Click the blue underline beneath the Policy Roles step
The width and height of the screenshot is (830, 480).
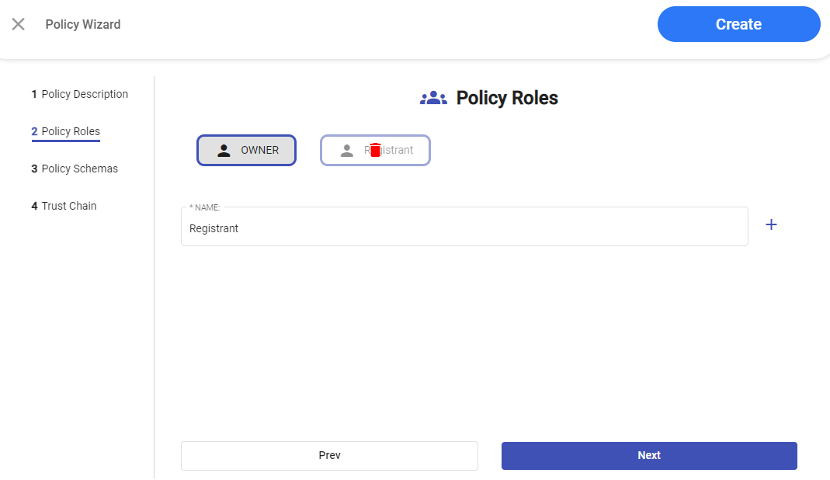66,142
